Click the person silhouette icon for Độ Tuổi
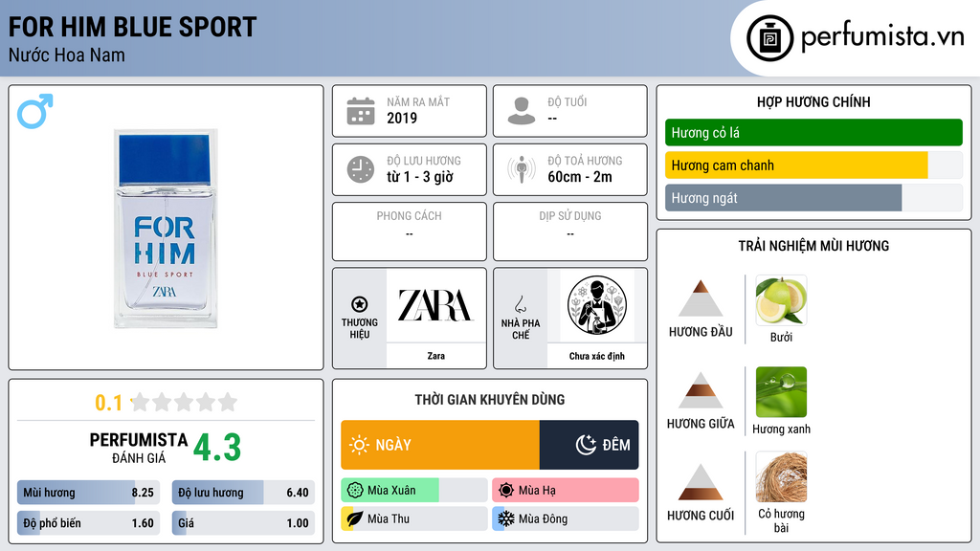Image resolution: width=980 pixels, height=551 pixels. click(522, 111)
